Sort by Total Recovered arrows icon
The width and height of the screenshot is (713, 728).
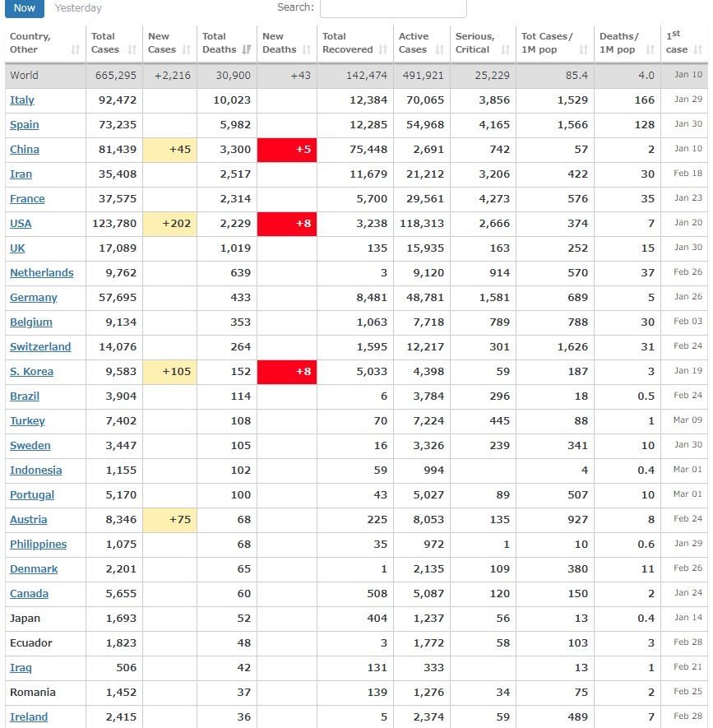click(x=382, y=49)
